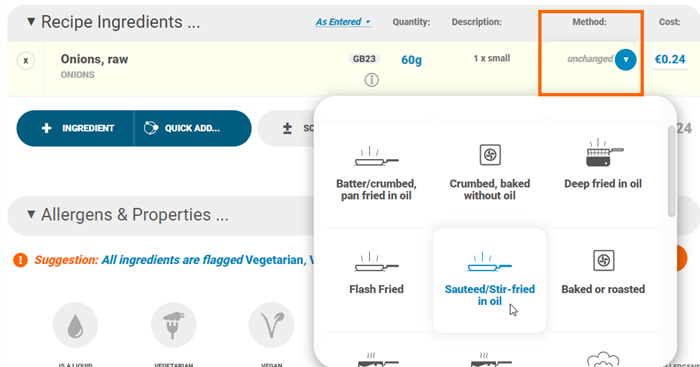The width and height of the screenshot is (700, 367).
Task: Click the €0.24 cost link
Action: click(670, 59)
